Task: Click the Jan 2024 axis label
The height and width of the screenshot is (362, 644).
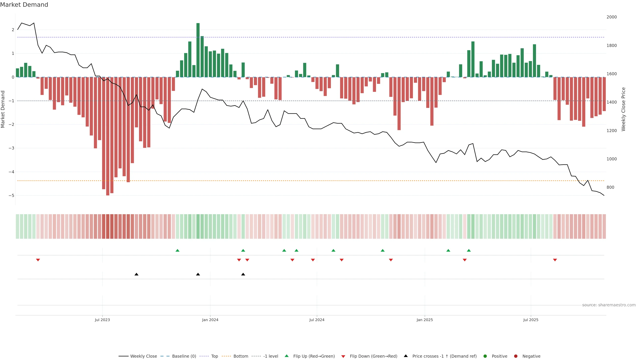Action: [210, 320]
